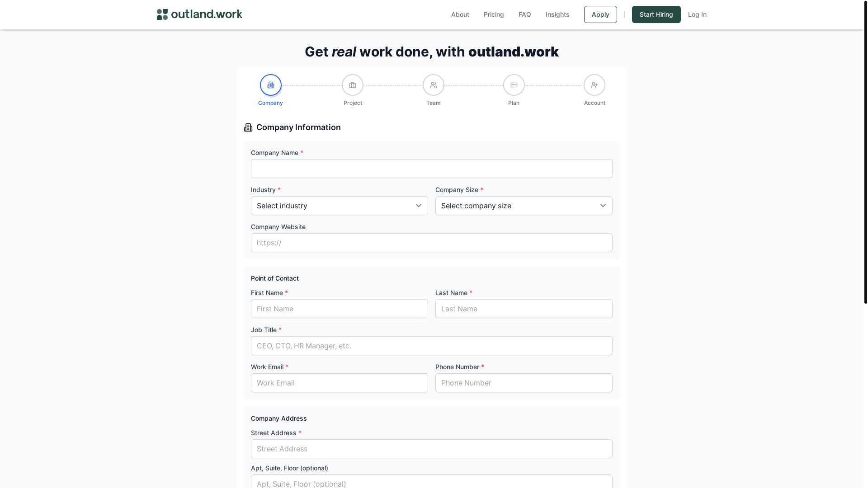The image size is (868, 488).
Task: Click the Company Address heading
Action: point(279,418)
